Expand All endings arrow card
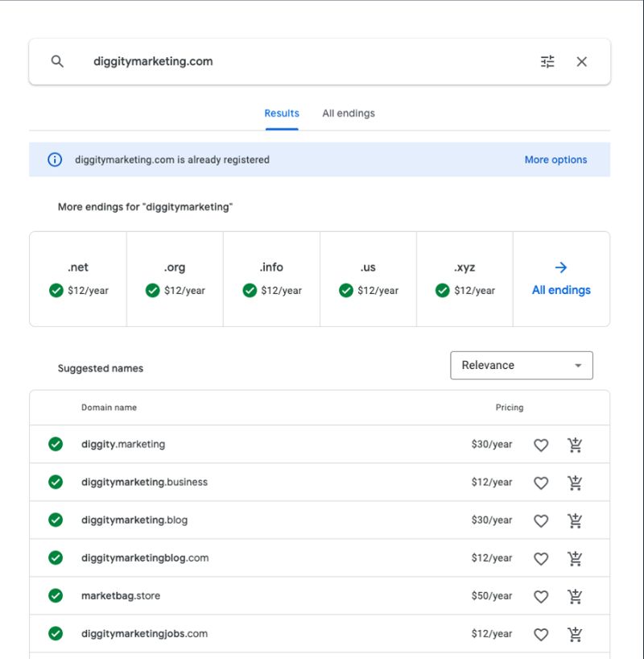644x659 pixels. pyautogui.click(x=561, y=279)
